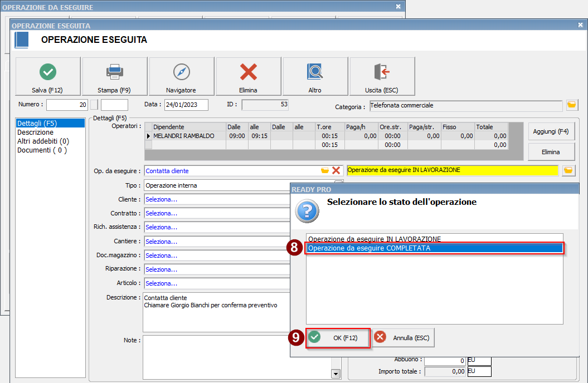Exit via the Uscita (ESC) button
The height and width of the screenshot is (383, 588).
pyautogui.click(x=382, y=77)
